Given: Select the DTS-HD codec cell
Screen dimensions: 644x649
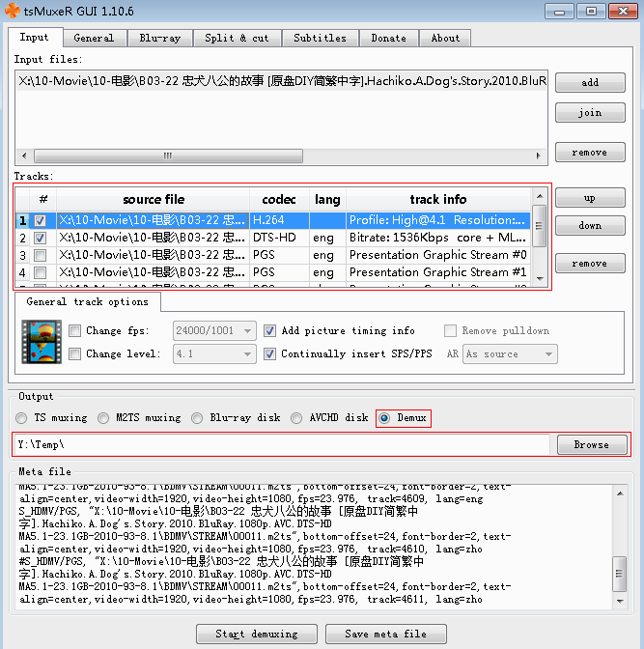Looking at the screenshot, I should pos(279,238).
